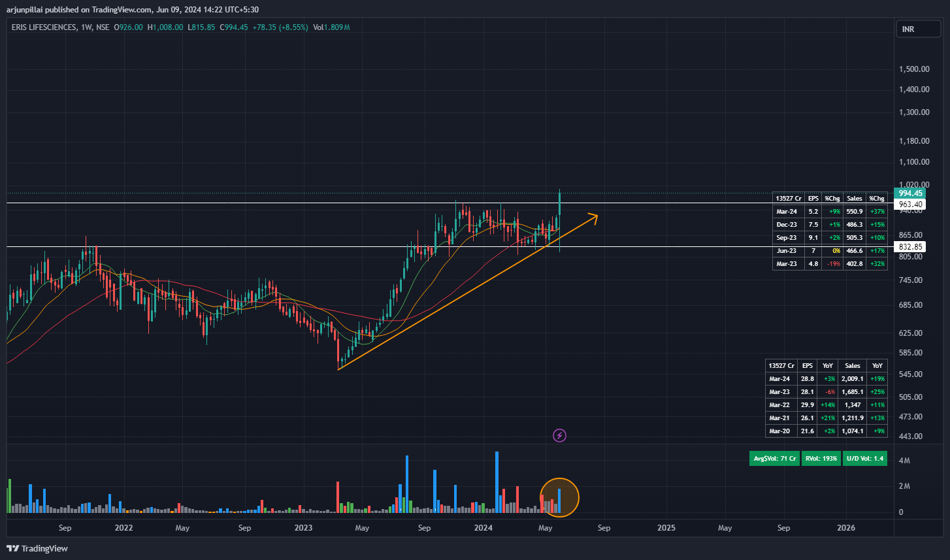The width and height of the screenshot is (950, 560).
Task: Click annual sales value 2,009.1
Action: (x=852, y=379)
